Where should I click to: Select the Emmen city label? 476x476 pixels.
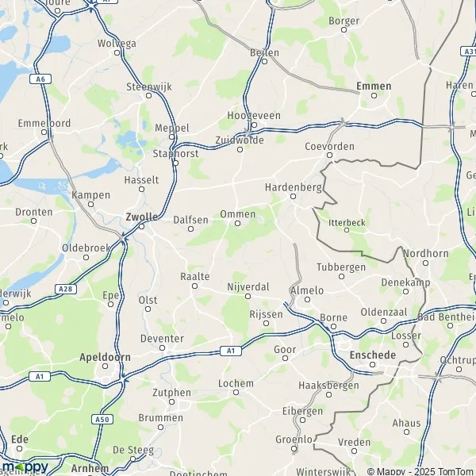coord(374,86)
